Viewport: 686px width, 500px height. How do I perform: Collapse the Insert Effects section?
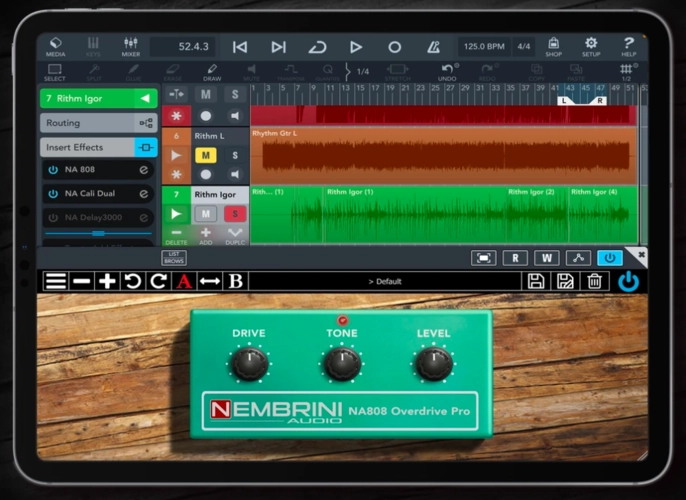click(x=98, y=147)
